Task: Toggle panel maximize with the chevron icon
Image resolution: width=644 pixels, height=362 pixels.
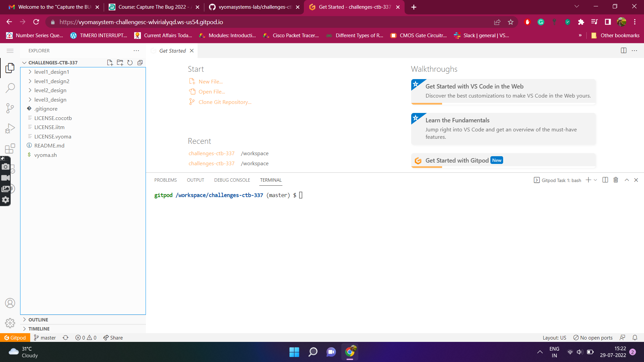Action: pyautogui.click(x=627, y=180)
